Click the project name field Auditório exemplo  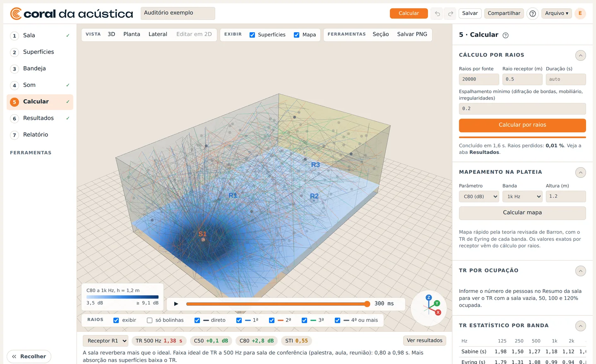click(x=178, y=13)
